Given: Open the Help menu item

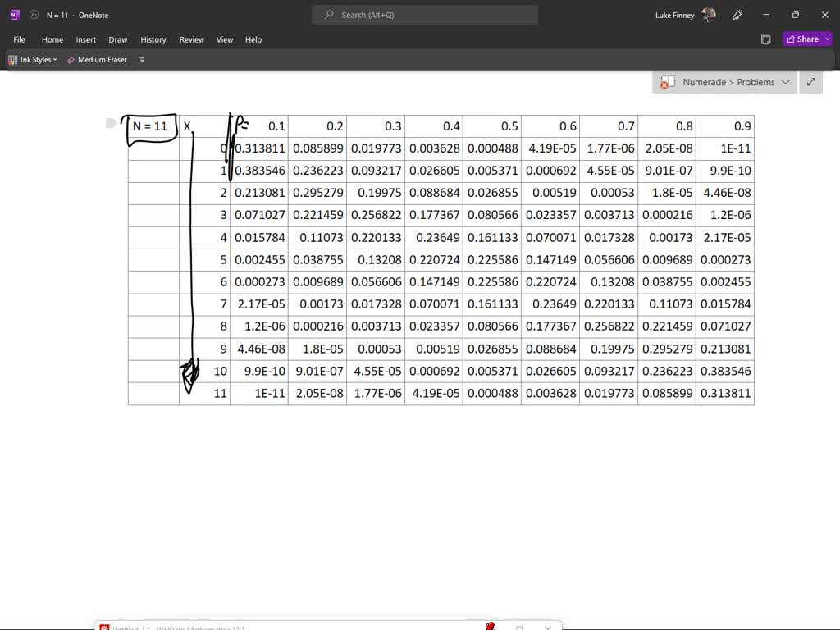Looking at the screenshot, I should coord(253,39).
